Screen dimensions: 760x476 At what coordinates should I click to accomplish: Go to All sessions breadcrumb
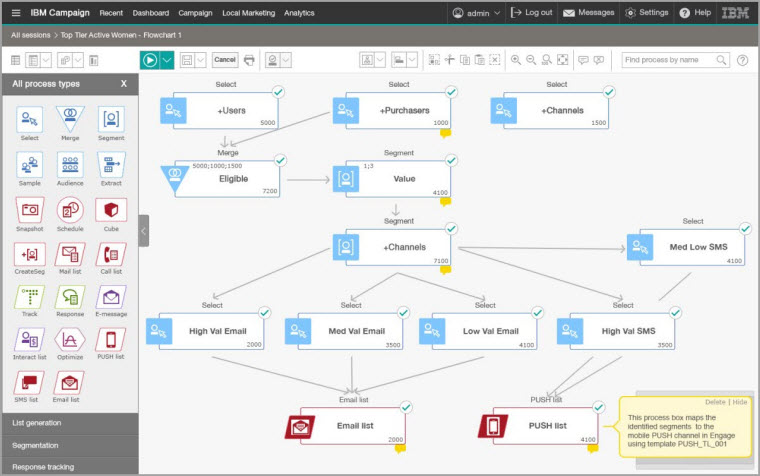(31, 35)
